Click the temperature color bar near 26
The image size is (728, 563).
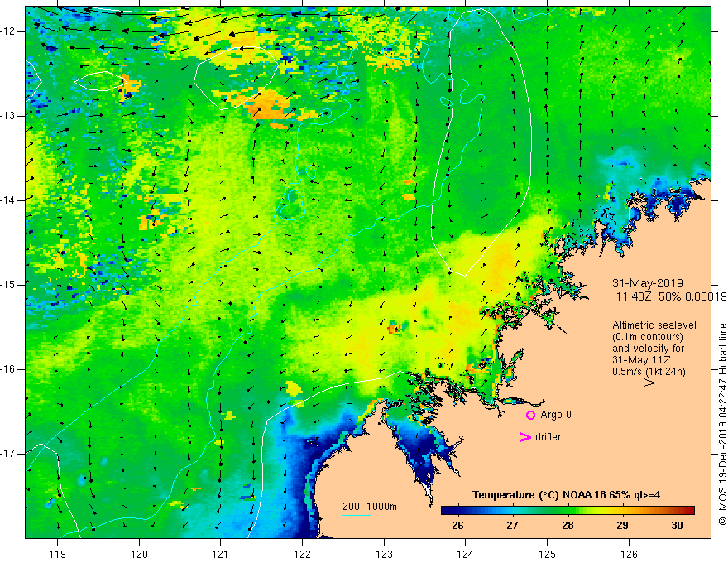[457, 511]
